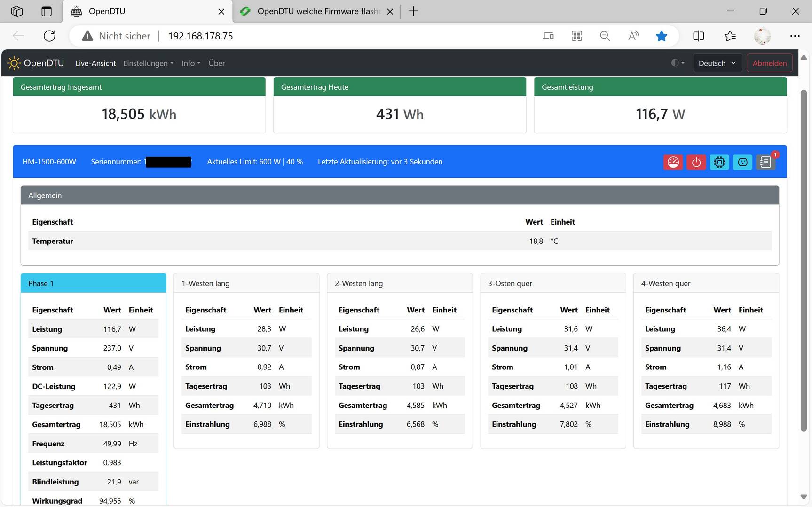Click the Allgemein section header
812x507 pixels.
point(400,195)
